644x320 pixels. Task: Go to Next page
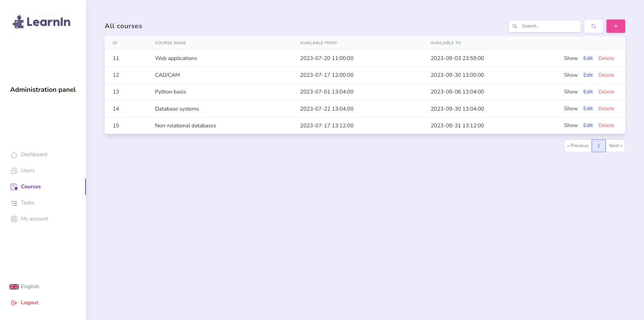click(615, 146)
